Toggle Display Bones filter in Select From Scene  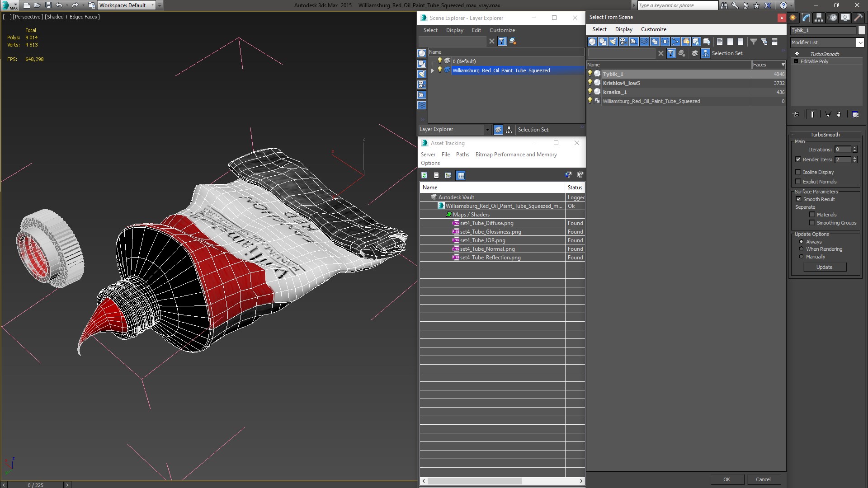(675, 42)
